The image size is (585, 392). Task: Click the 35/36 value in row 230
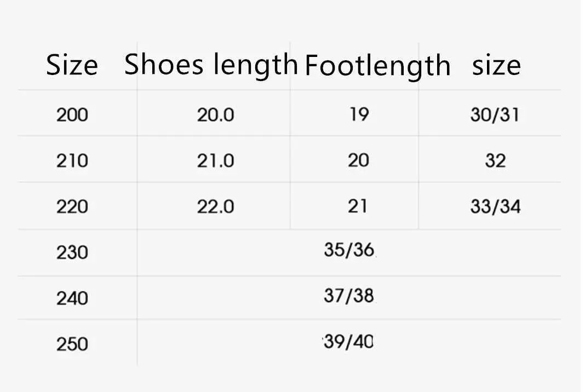point(349,250)
